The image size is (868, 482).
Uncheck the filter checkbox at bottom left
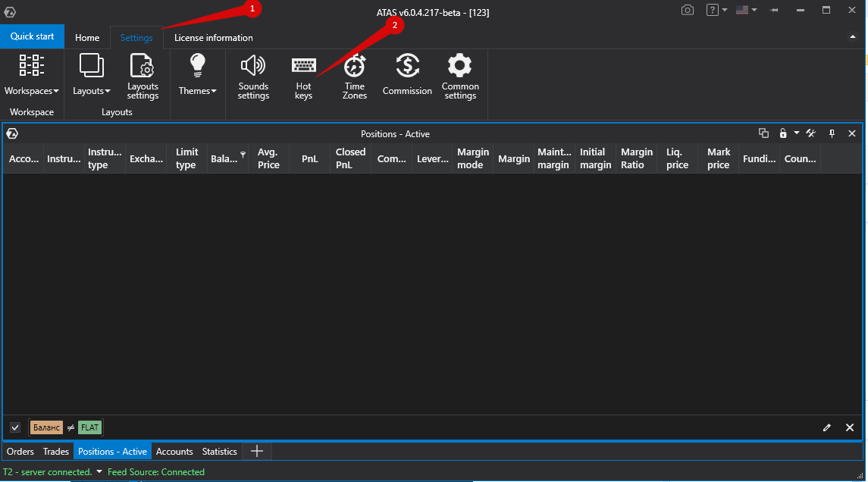point(15,427)
